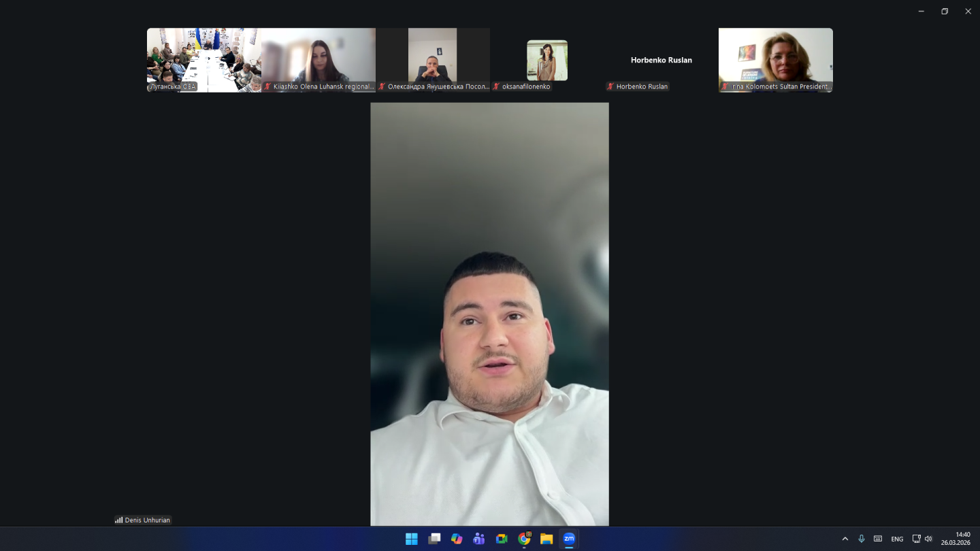This screenshot has height=551, width=980.
Task: Open the clock and date flyout
Action: [x=955, y=538]
